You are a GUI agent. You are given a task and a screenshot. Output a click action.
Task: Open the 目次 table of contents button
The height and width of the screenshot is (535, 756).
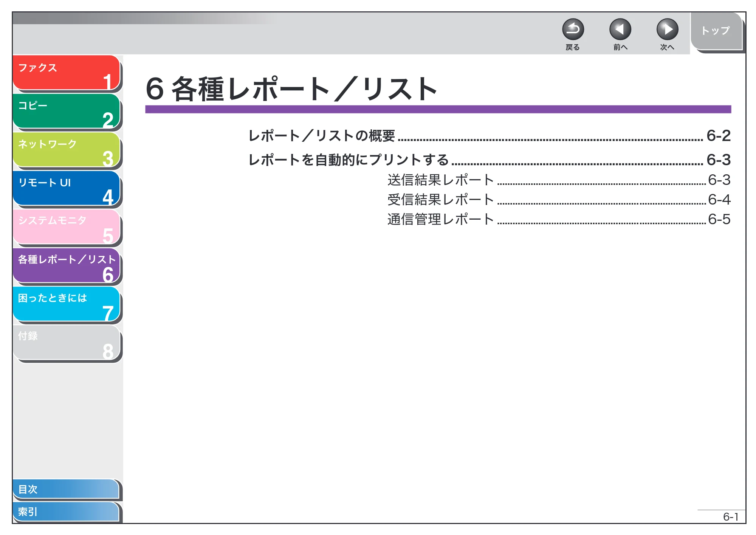click(66, 489)
